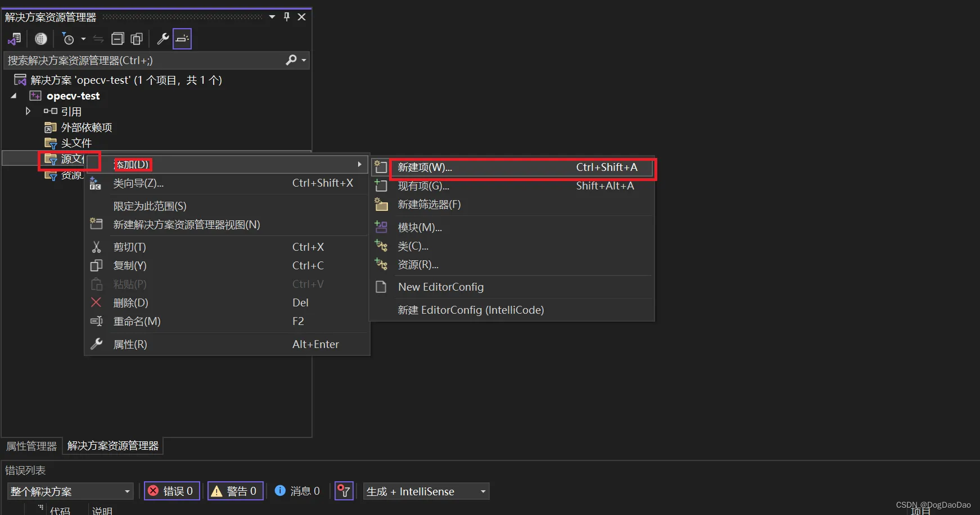Open 属性(R) from context menu

coord(226,344)
